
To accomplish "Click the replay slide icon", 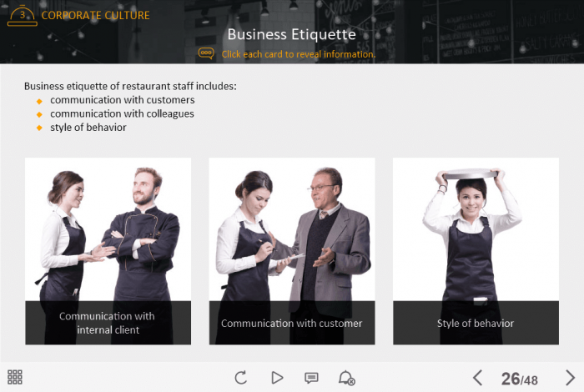I will pos(241,378).
